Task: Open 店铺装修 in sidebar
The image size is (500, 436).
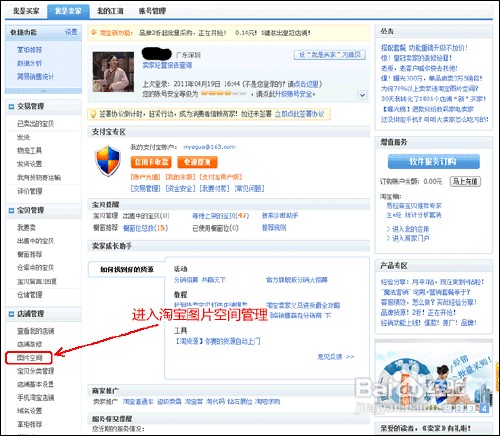Action: click(30, 344)
